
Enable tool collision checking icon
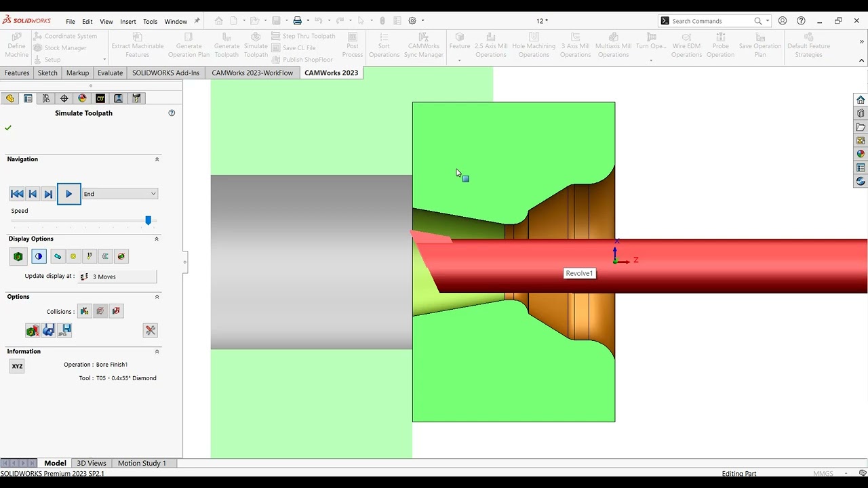tap(84, 311)
